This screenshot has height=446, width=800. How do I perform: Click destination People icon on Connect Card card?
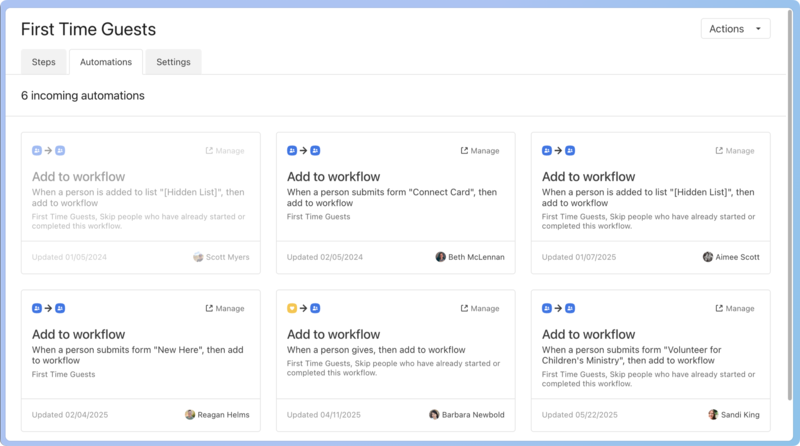click(x=315, y=151)
